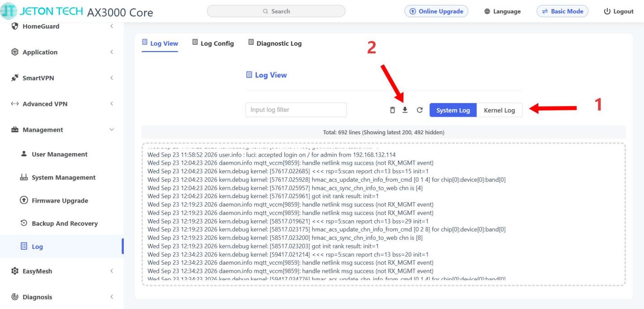Expand the Application menu chevron
Image resolution: width=644 pixels, height=309 pixels.
tap(111, 52)
